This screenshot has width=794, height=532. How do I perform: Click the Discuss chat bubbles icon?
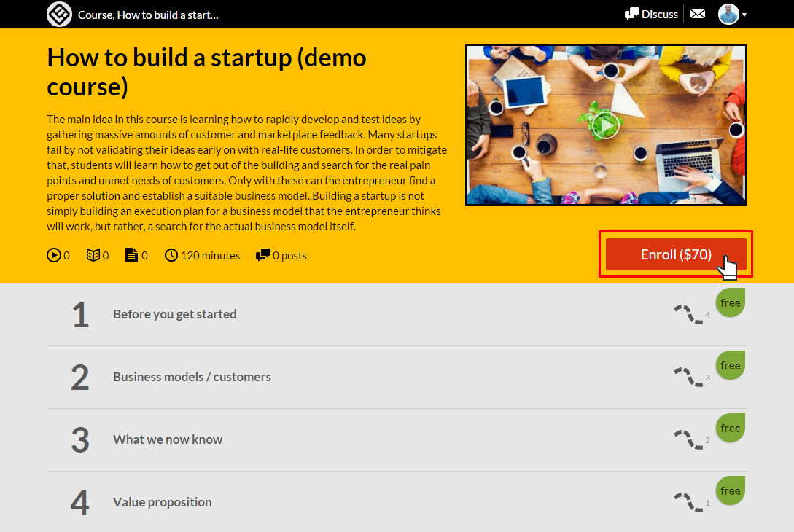(x=632, y=14)
